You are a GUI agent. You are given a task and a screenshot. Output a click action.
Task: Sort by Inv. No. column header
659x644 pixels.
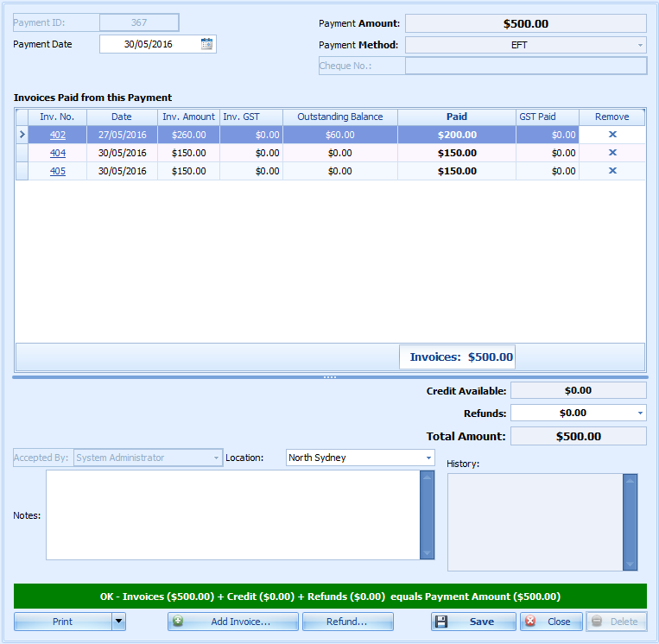tap(57, 117)
